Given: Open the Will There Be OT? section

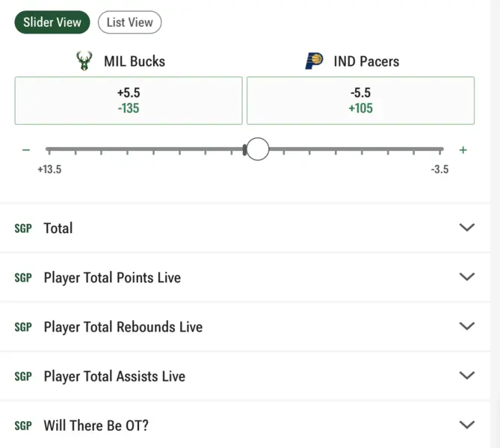Looking at the screenshot, I should (x=467, y=425).
